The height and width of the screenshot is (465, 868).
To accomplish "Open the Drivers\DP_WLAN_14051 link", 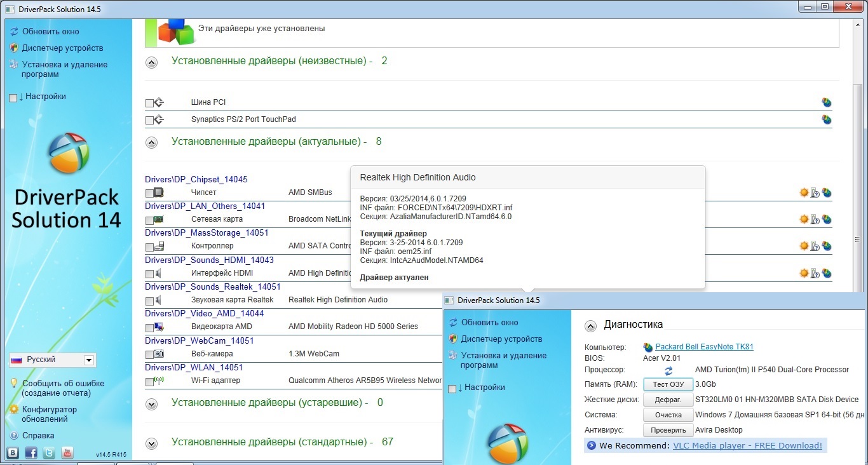I will 194,367.
